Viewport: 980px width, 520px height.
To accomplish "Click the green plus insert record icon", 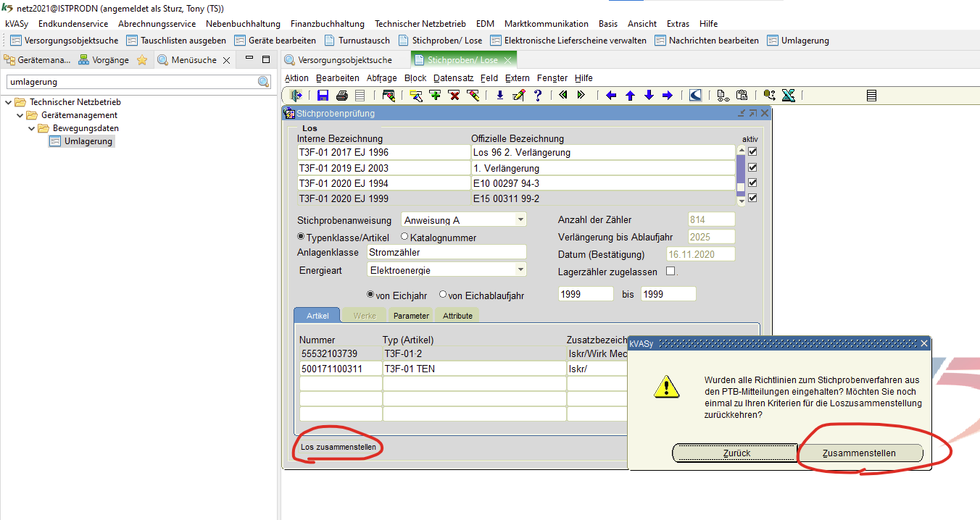I will 435,95.
